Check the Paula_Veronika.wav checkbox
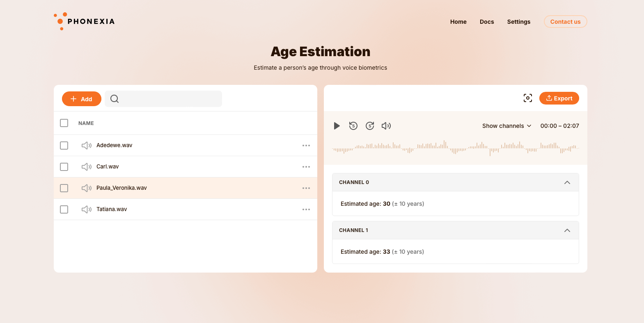 [64, 188]
